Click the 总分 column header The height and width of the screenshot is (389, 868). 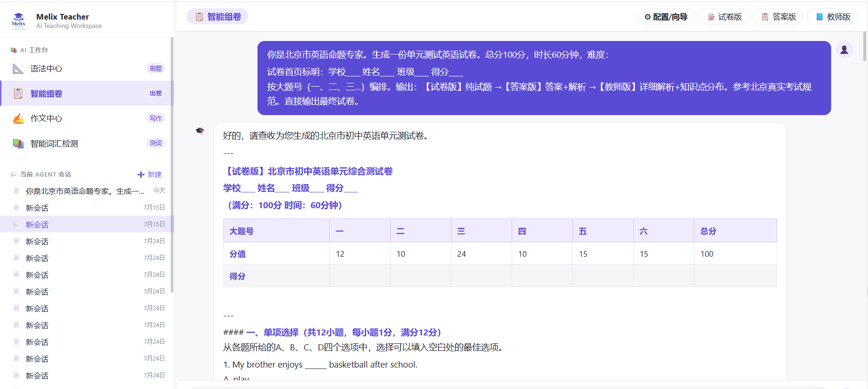point(736,231)
